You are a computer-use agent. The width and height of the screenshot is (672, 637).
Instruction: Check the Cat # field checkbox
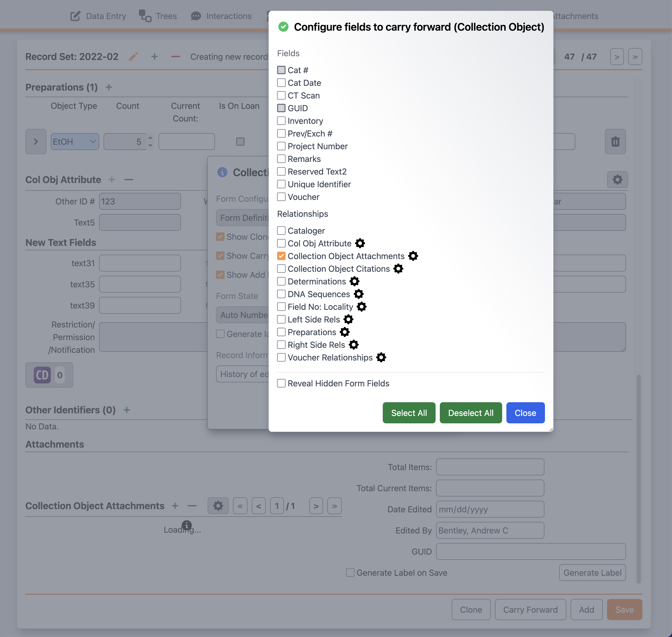[281, 70]
